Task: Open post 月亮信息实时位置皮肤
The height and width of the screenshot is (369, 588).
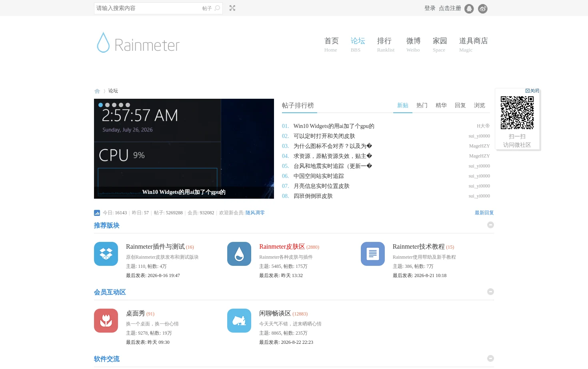Action: coord(322,186)
